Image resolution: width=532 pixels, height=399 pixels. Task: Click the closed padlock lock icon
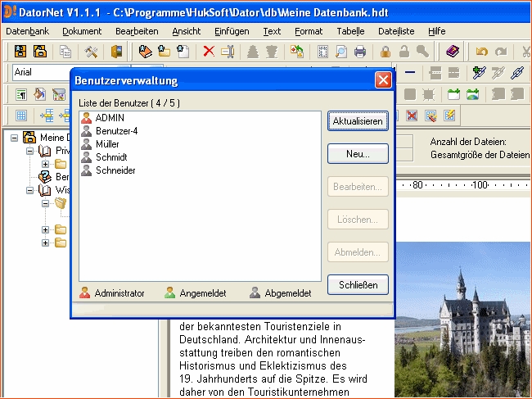pyautogui.click(x=385, y=52)
